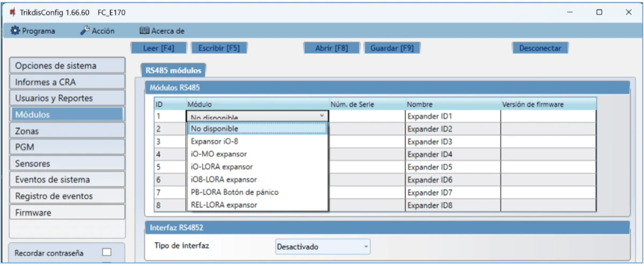Click the Leer [F4] button
644x266 pixels.
coord(158,48)
